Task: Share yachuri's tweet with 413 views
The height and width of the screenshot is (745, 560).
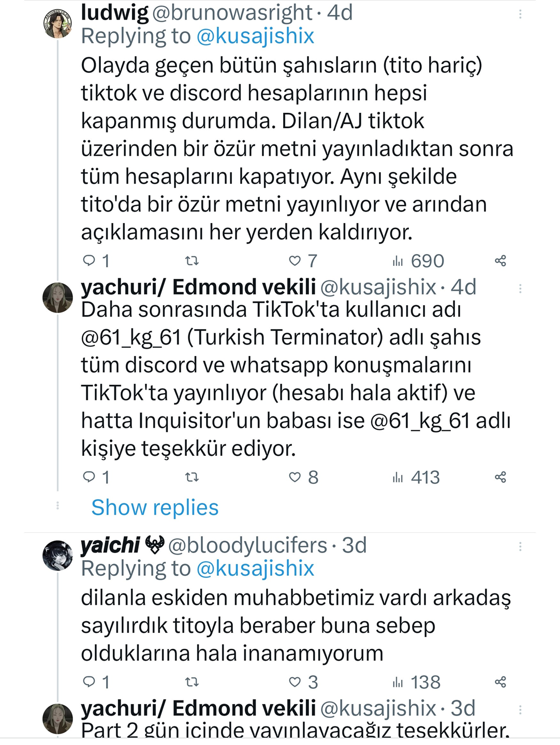Action: (x=500, y=477)
